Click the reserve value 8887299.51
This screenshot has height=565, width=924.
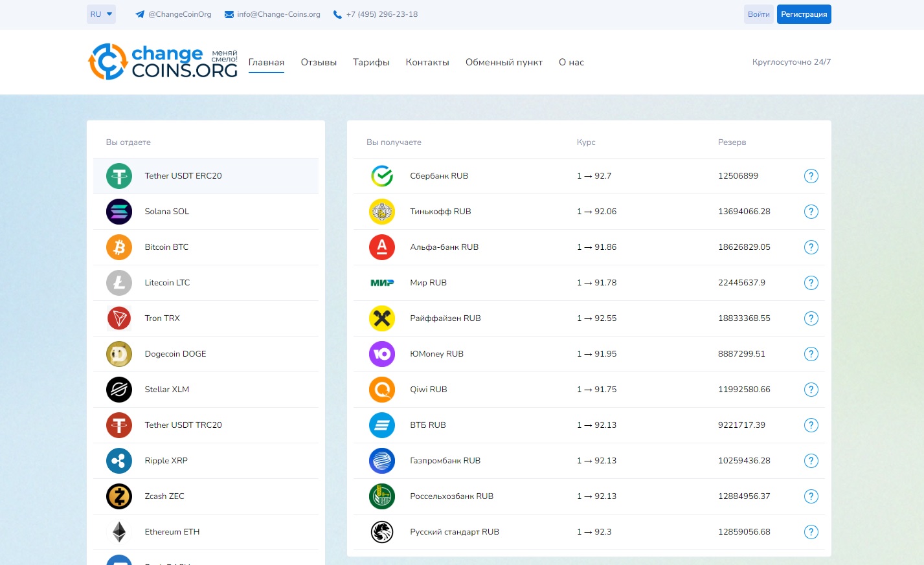tap(741, 354)
